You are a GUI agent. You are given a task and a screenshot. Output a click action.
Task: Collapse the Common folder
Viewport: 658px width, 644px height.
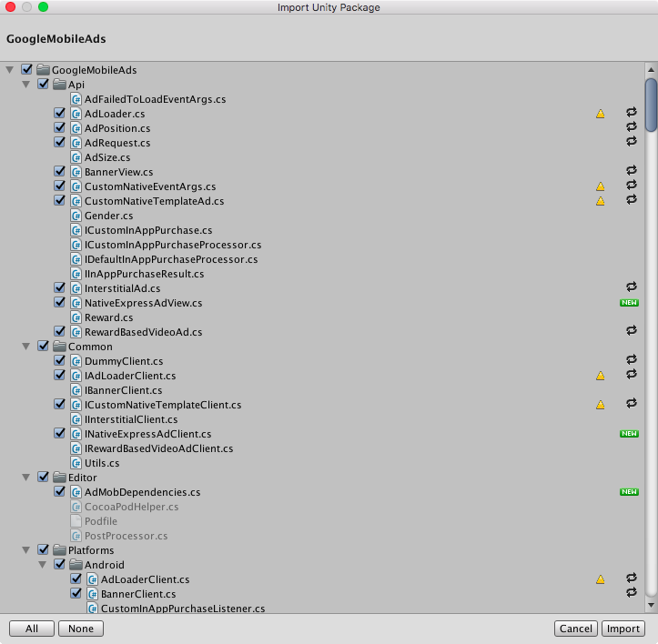(x=26, y=347)
